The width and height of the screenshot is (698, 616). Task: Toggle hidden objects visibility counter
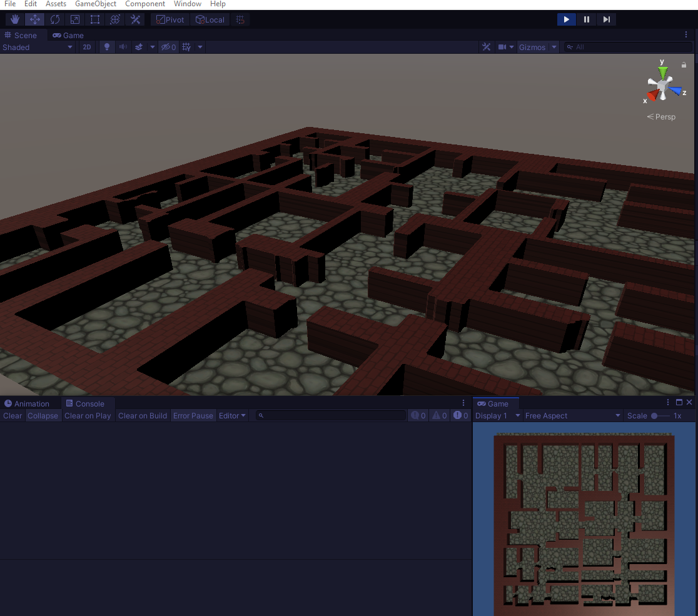coord(168,47)
